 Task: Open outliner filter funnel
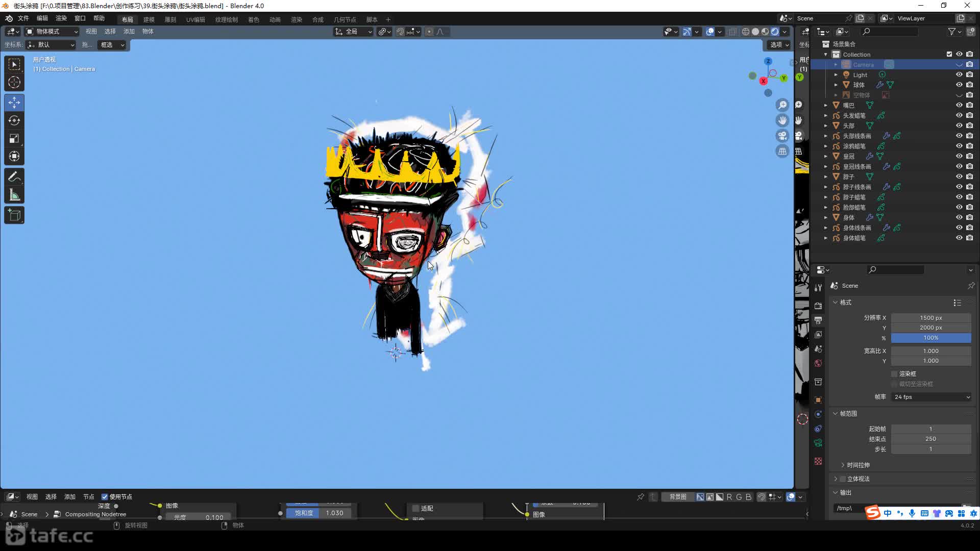(952, 32)
